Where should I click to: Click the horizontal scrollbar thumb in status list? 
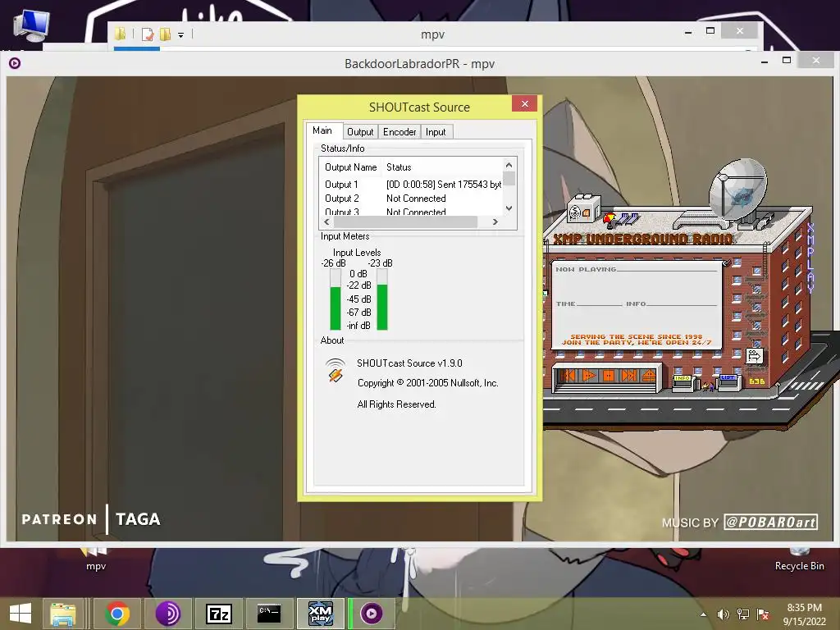405,221
